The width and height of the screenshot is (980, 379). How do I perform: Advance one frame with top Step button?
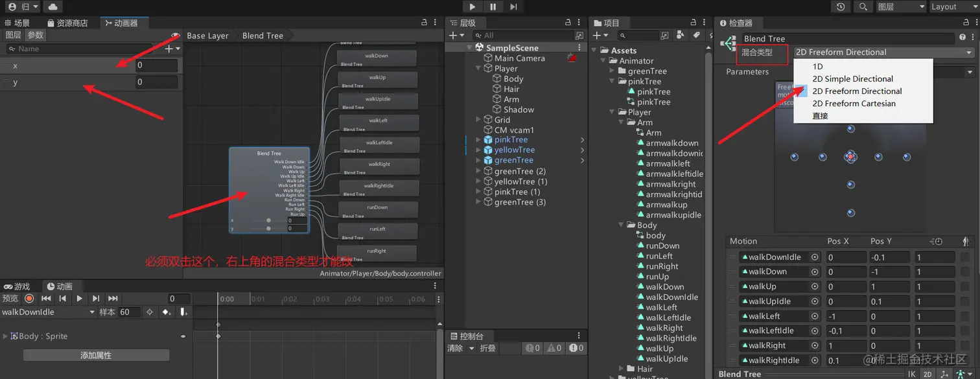tap(513, 6)
